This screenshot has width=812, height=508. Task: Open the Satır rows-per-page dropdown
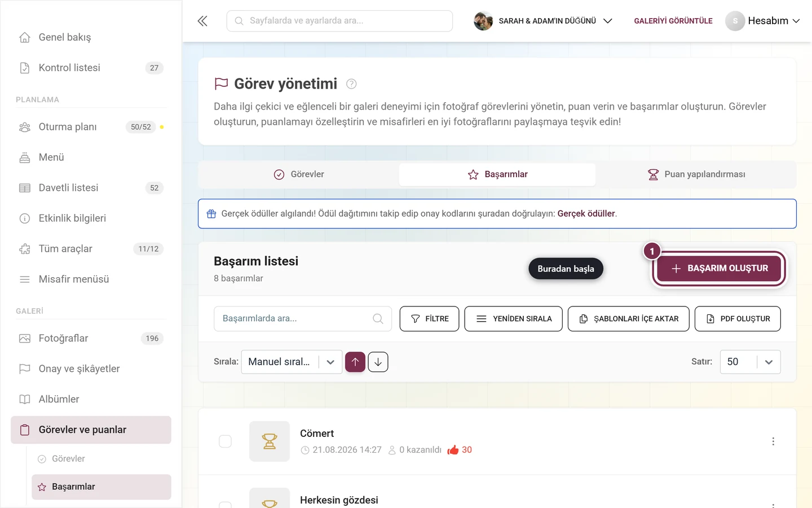pos(750,362)
